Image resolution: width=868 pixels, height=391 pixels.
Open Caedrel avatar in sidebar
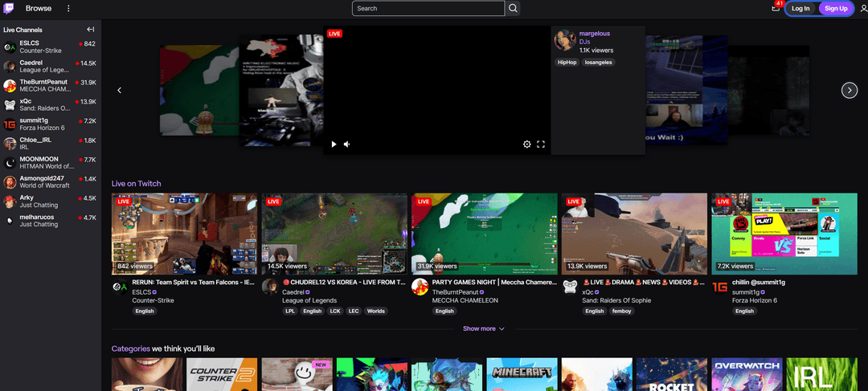click(10, 67)
